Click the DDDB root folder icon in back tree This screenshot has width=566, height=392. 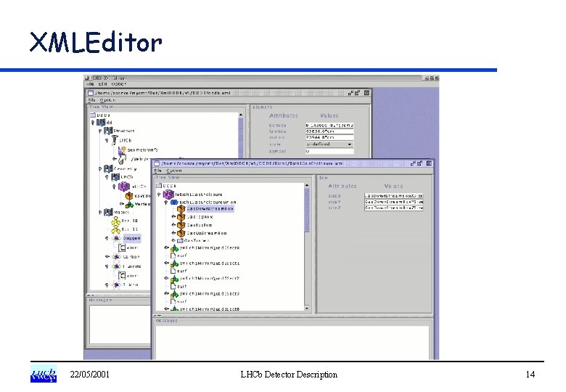(x=92, y=115)
